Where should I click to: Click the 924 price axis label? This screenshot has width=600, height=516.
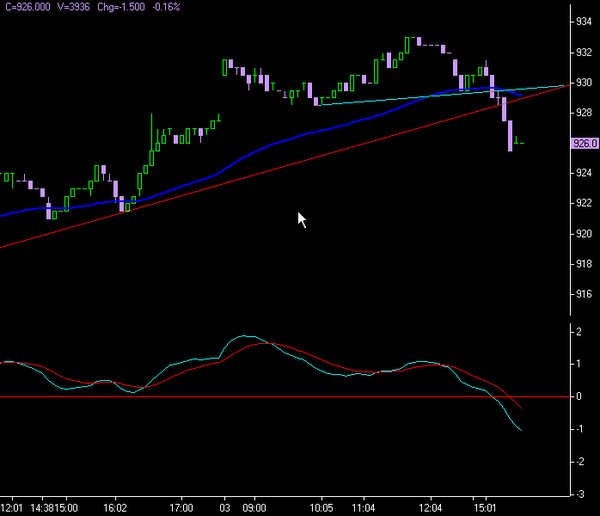point(584,173)
